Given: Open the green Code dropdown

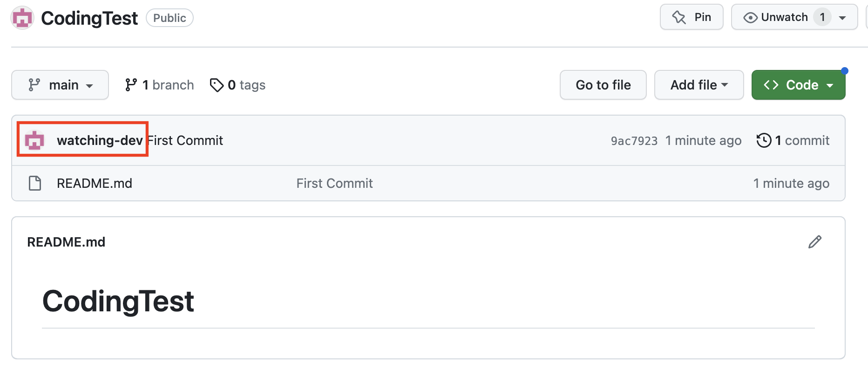Looking at the screenshot, I should (798, 85).
